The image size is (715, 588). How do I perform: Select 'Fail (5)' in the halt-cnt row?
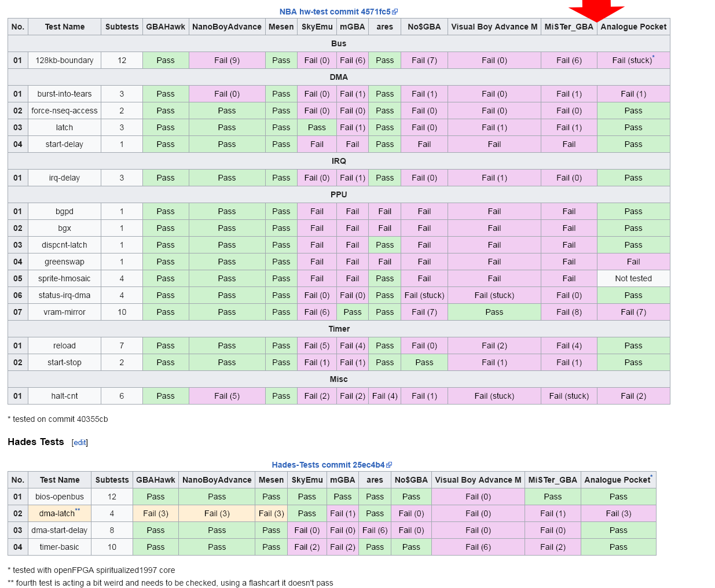[x=227, y=396]
